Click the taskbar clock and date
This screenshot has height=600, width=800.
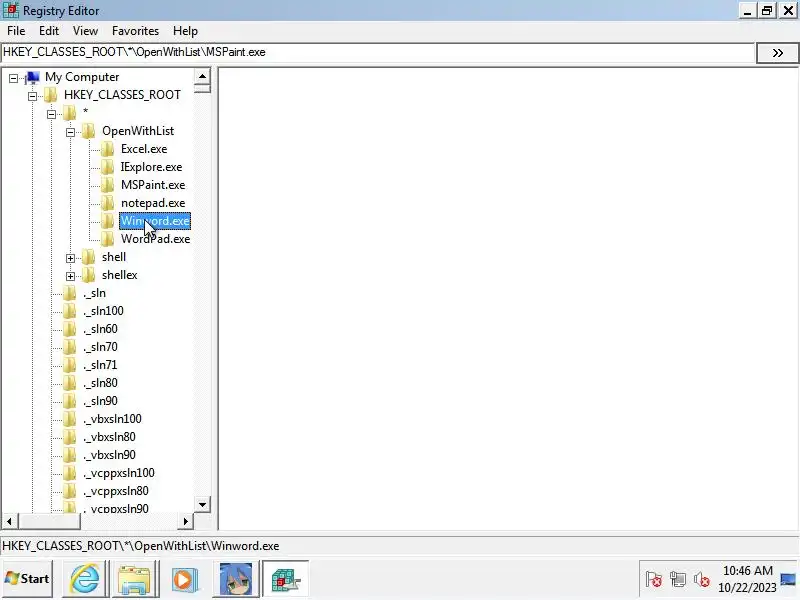click(x=747, y=579)
